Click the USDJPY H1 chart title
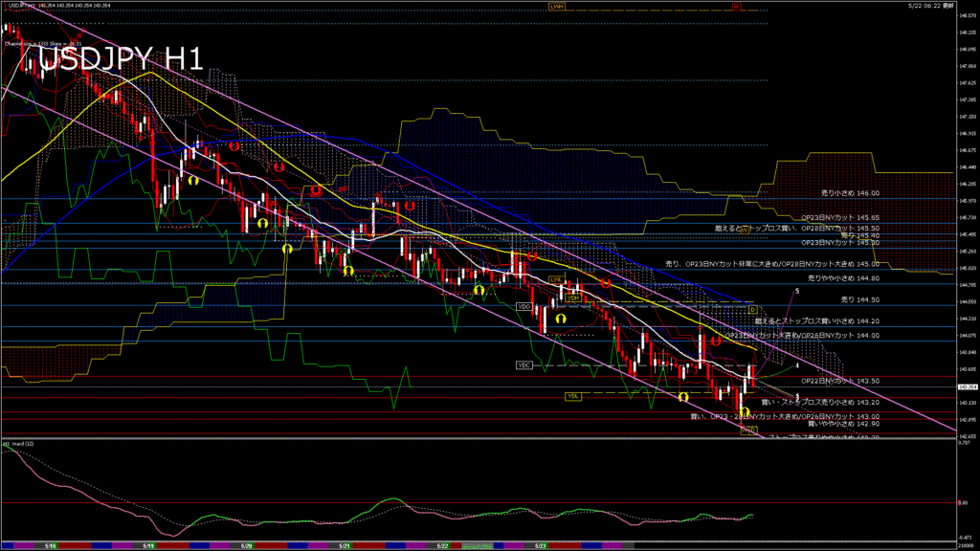980x551 pixels. point(121,59)
